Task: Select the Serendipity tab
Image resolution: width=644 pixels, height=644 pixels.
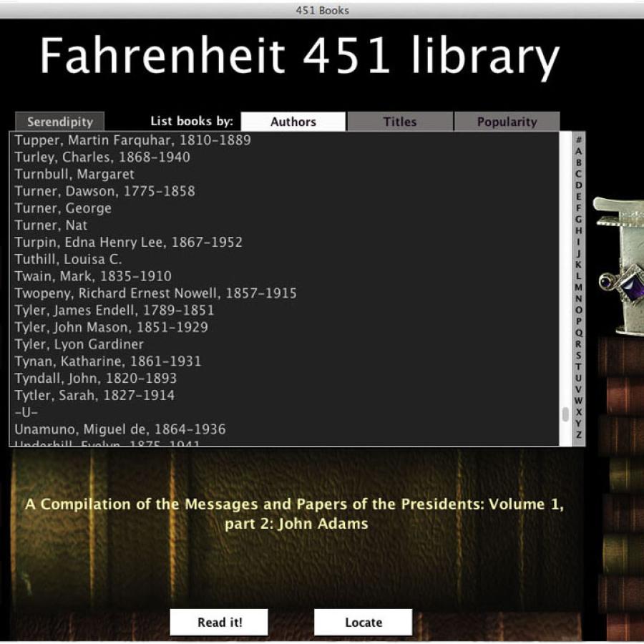Action: coord(60,122)
